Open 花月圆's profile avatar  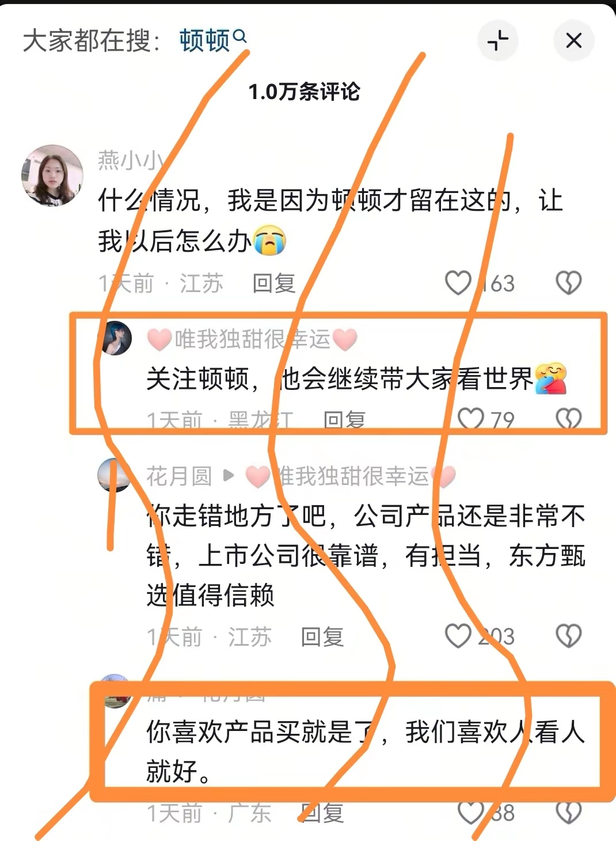click(115, 475)
